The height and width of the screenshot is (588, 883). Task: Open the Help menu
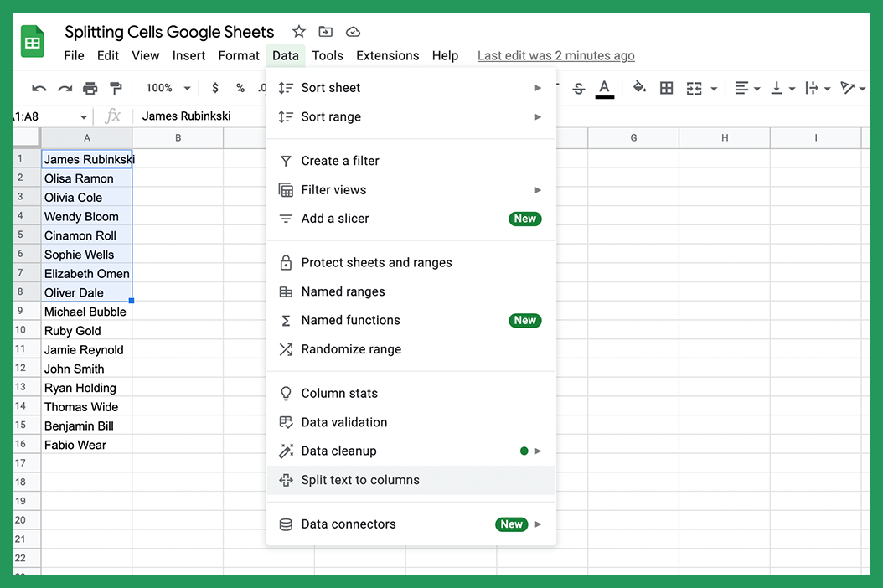click(445, 55)
